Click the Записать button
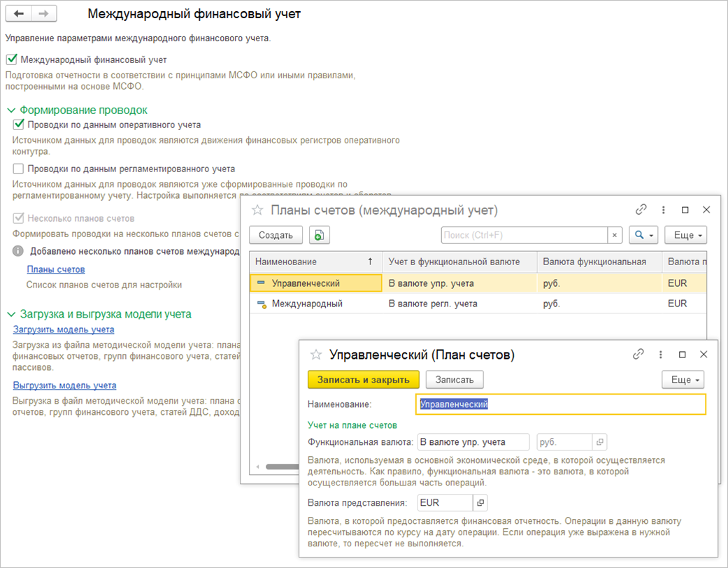The width and height of the screenshot is (728, 568). [455, 379]
